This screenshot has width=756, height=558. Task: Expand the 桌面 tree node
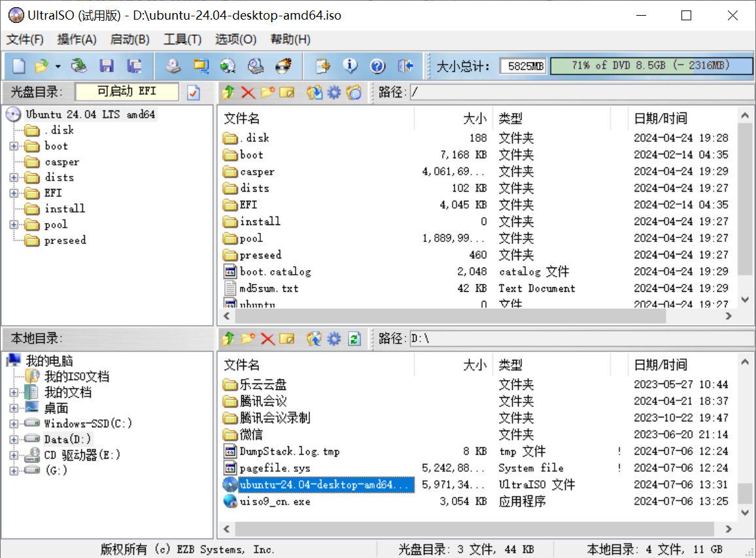click(x=14, y=408)
